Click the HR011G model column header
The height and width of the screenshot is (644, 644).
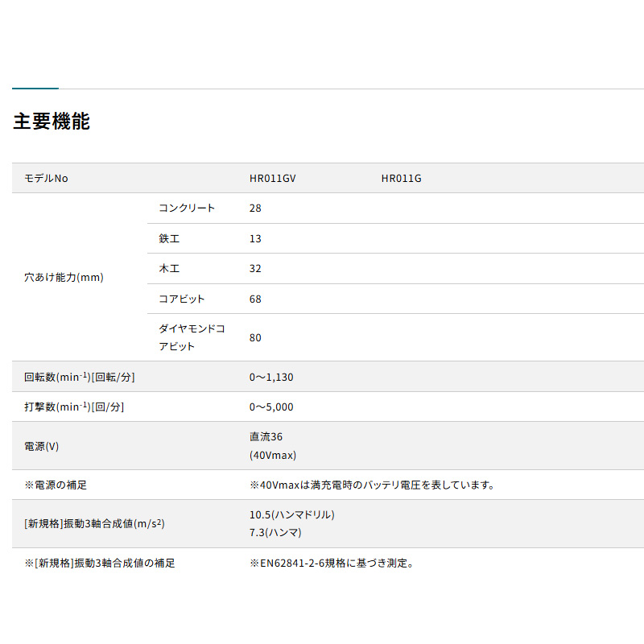pos(401,179)
